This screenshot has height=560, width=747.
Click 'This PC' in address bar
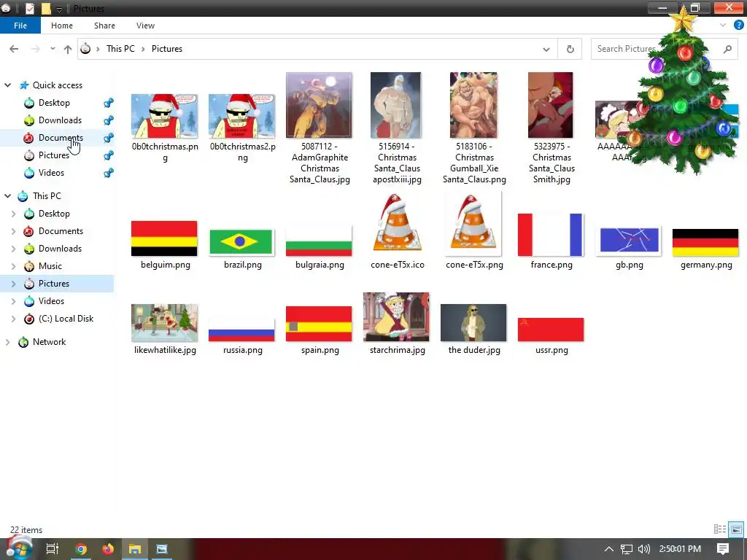[x=120, y=49]
